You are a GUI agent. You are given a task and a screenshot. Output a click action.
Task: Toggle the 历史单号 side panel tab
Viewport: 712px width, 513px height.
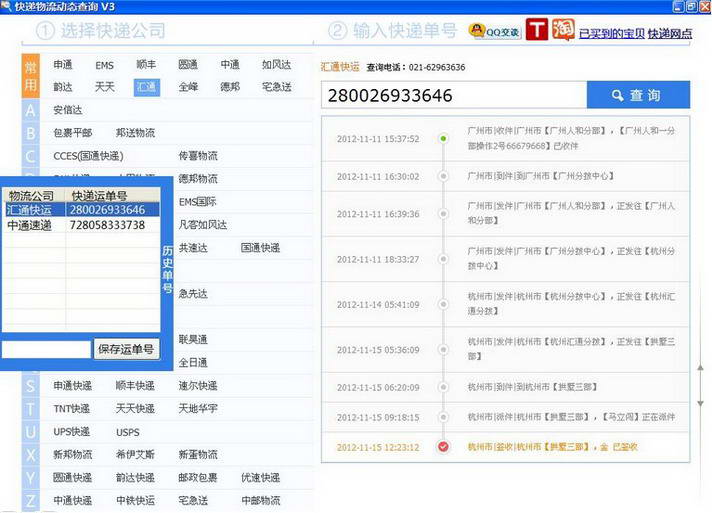[x=167, y=269]
